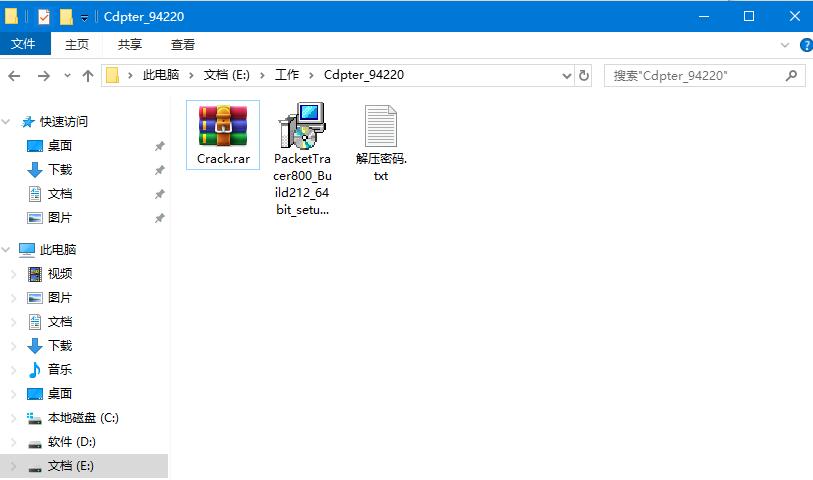Go back to previous folder
813x480 pixels.
click(14, 76)
